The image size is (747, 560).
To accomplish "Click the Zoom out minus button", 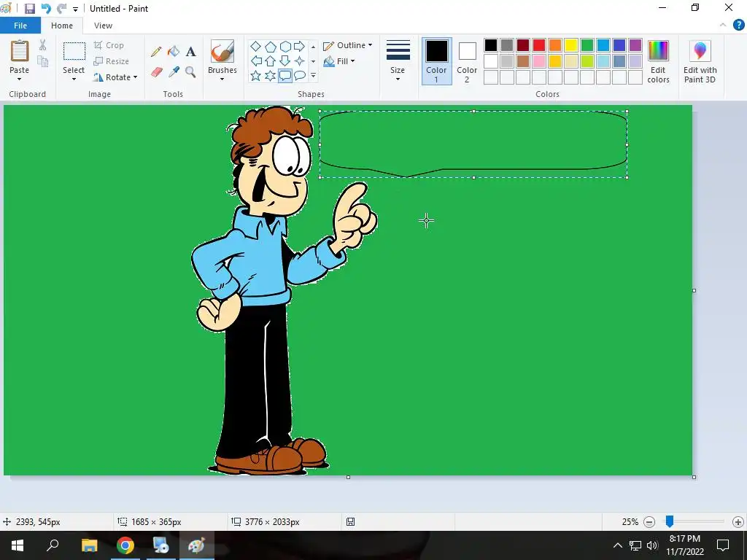I will 649,522.
